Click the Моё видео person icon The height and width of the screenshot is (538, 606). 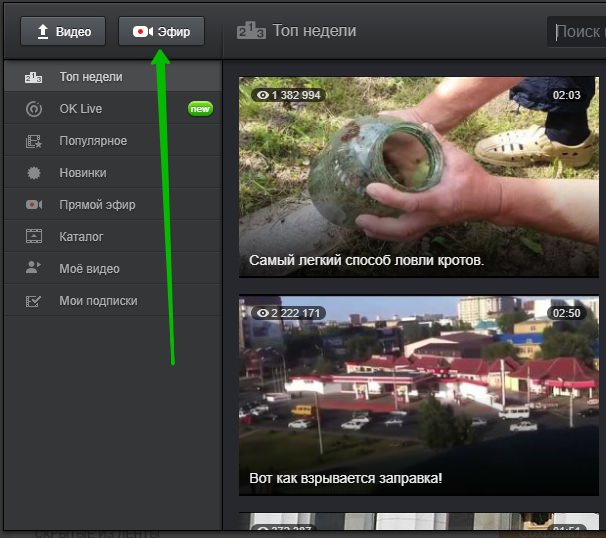(34, 269)
